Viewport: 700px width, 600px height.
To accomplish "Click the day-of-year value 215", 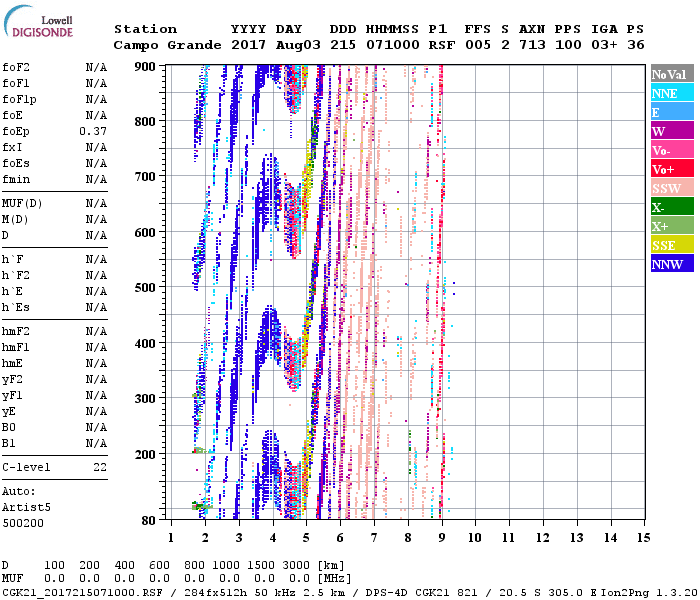I will click(343, 45).
